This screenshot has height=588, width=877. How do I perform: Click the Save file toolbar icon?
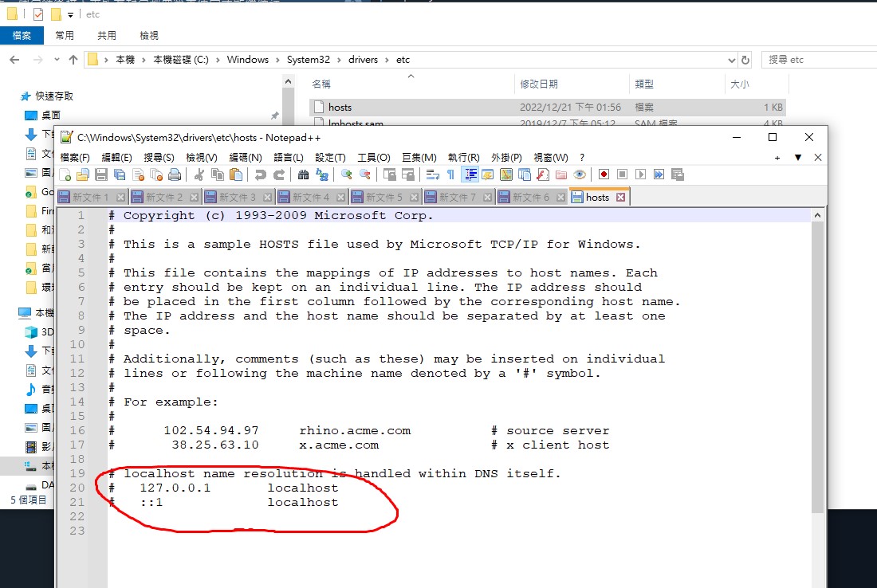coord(101,174)
